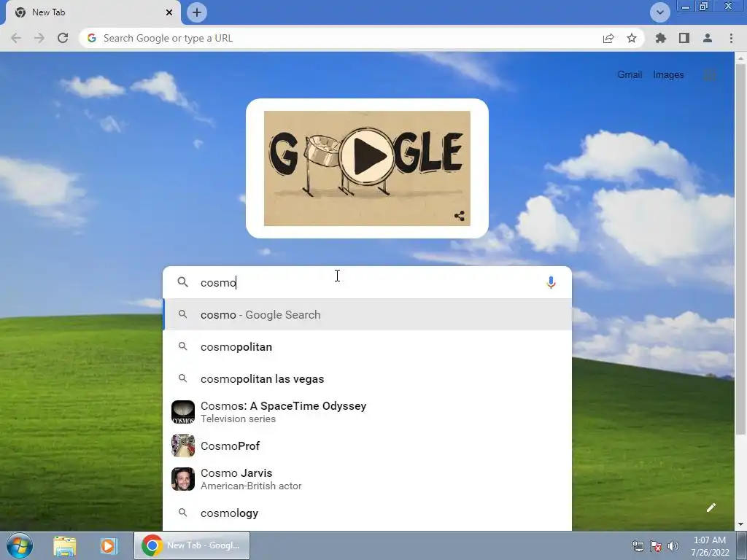Select the 'CosmoProf' suggestion
Viewport: 747px width, 560px height.
click(367, 446)
